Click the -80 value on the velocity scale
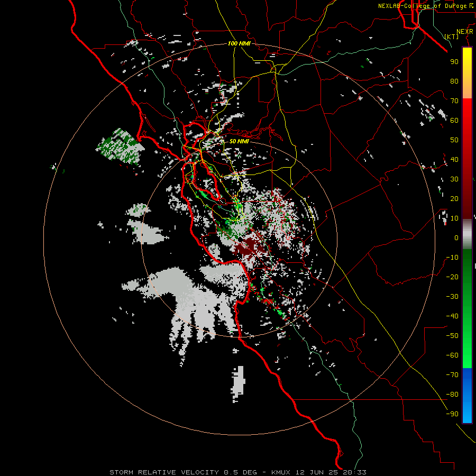476x476 pixels. tap(452, 395)
